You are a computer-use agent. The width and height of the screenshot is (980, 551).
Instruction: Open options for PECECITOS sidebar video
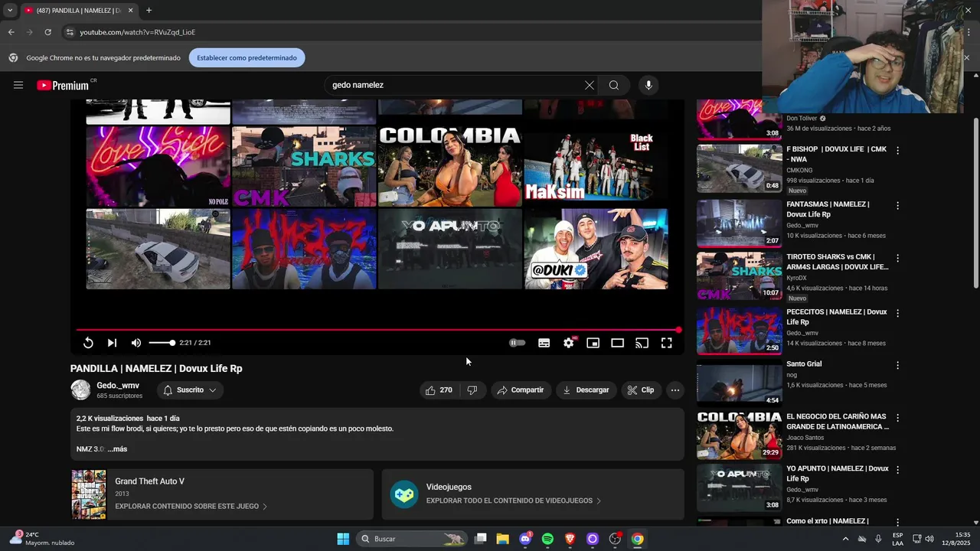click(897, 313)
